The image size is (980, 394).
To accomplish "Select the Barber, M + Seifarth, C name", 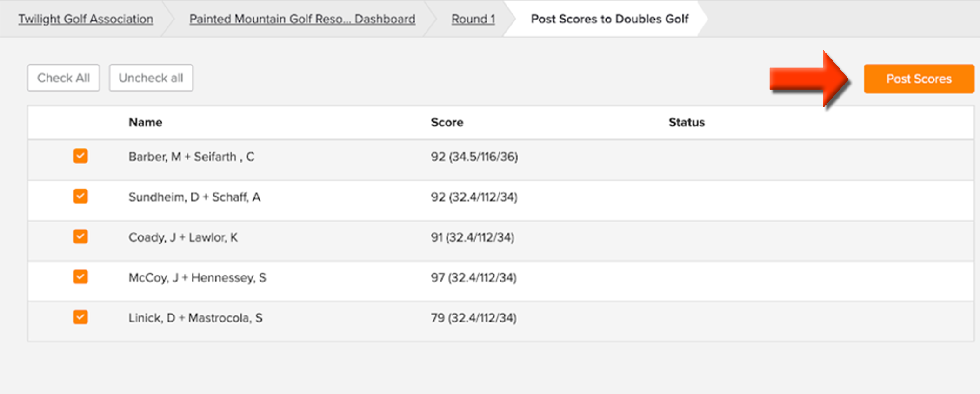I will (x=192, y=157).
